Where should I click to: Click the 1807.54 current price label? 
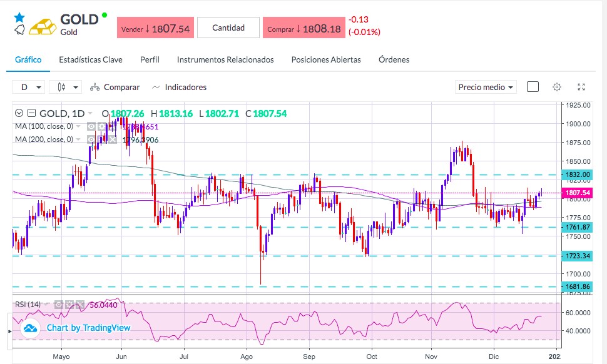[577, 193]
